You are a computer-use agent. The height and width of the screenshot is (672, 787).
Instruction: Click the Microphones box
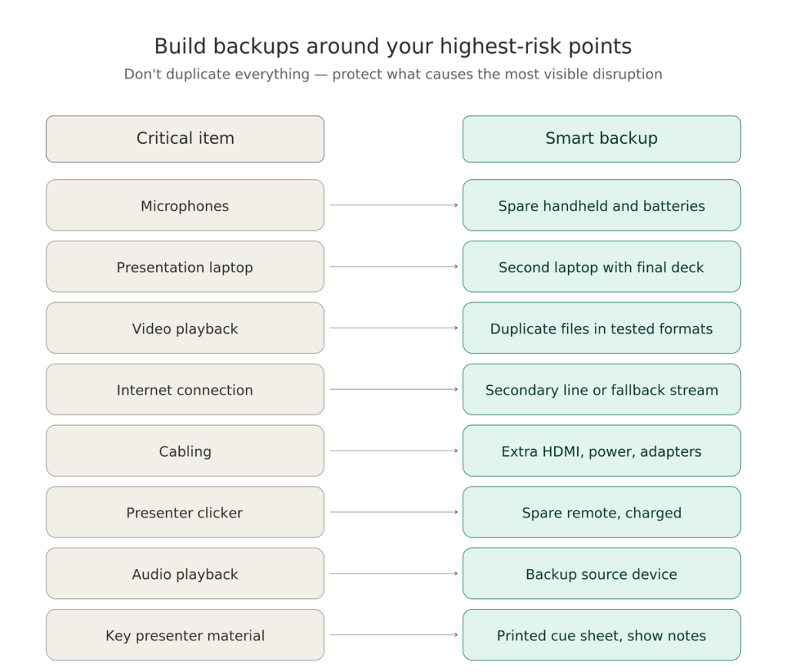(184, 205)
